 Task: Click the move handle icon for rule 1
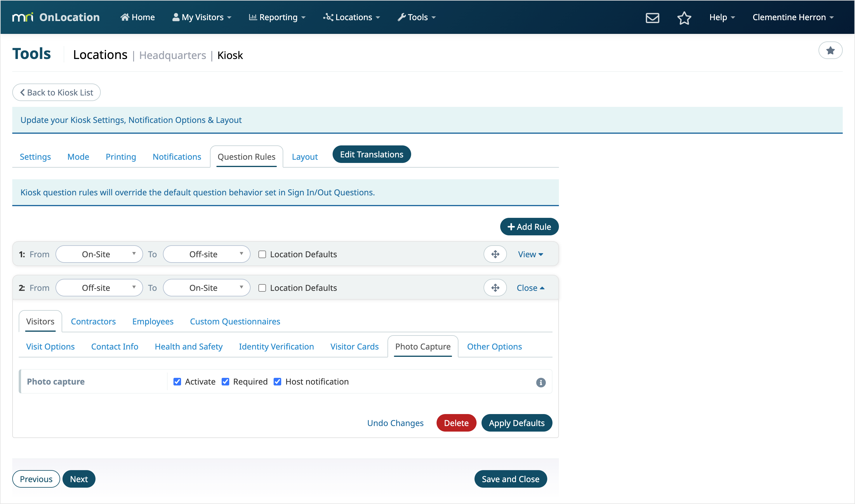click(495, 254)
